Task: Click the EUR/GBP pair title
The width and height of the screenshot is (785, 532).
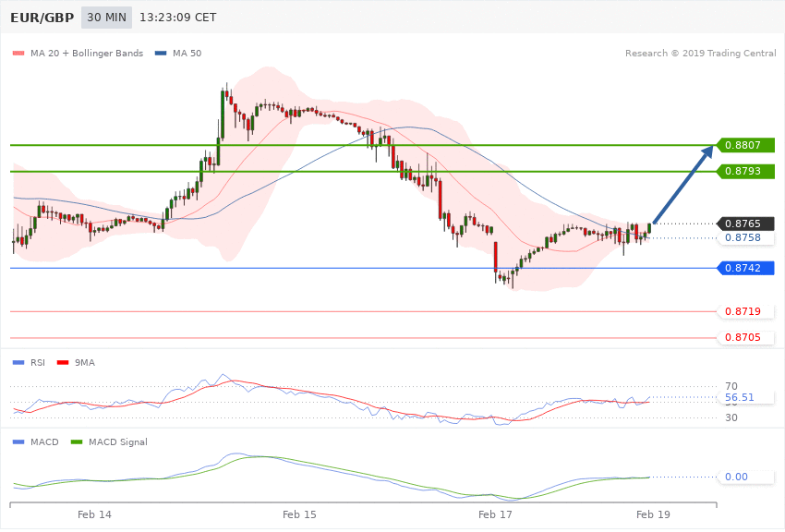Action: [x=42, y=18]
